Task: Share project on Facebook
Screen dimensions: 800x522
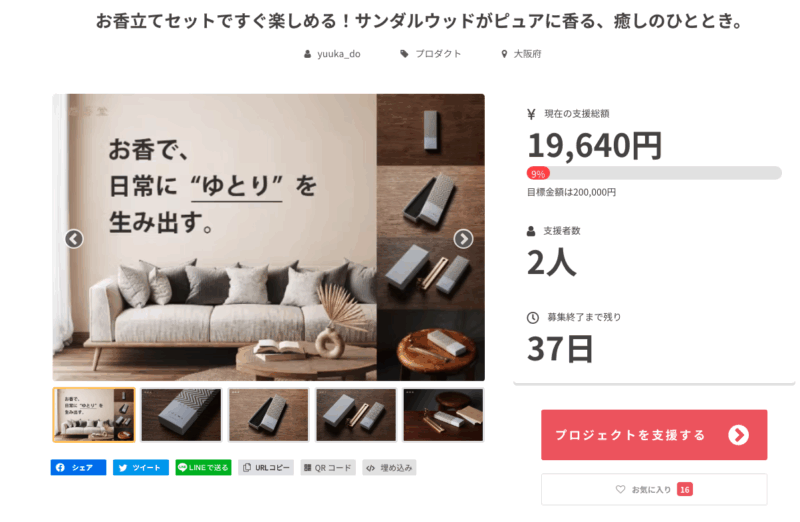Action: tap(78, 467)
